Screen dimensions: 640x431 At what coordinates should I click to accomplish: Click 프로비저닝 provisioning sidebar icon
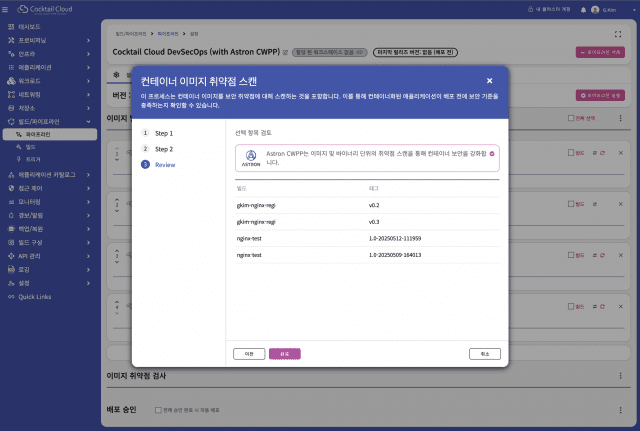pyautogui.click(x=11, y=40)
